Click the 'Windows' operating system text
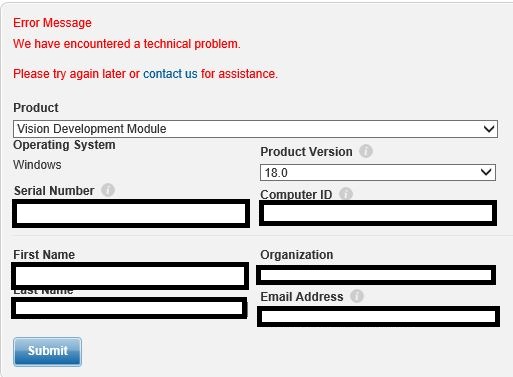Viewport: 513px width, 377px height. 37,165
